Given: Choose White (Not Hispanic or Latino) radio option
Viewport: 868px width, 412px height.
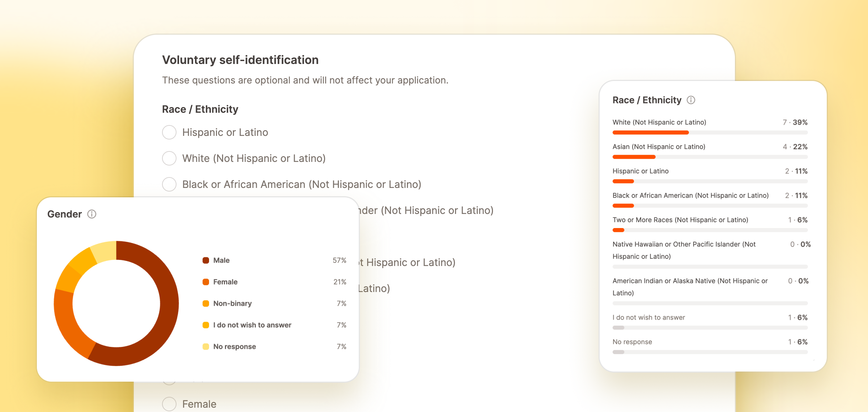Looking at the screenshot, I should (x=169, y=158).
